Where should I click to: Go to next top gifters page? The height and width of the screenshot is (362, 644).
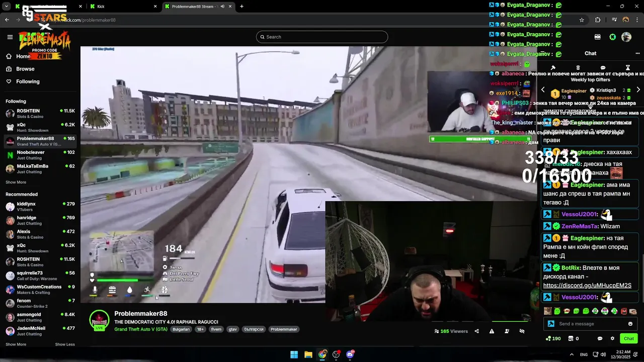(638, 89)
